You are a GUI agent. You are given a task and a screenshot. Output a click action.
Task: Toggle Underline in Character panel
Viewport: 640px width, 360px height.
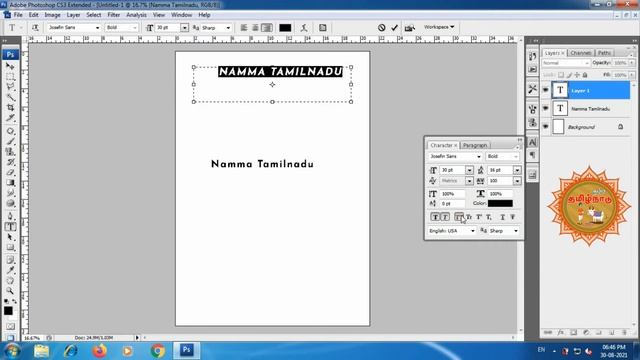tap(503, 217)
